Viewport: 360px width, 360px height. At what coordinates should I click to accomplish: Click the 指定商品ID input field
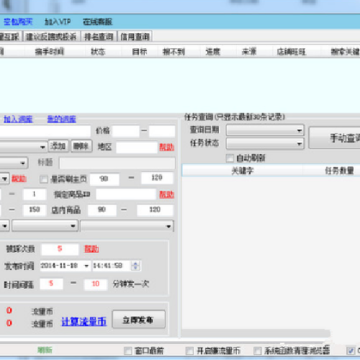coord(126,194)
